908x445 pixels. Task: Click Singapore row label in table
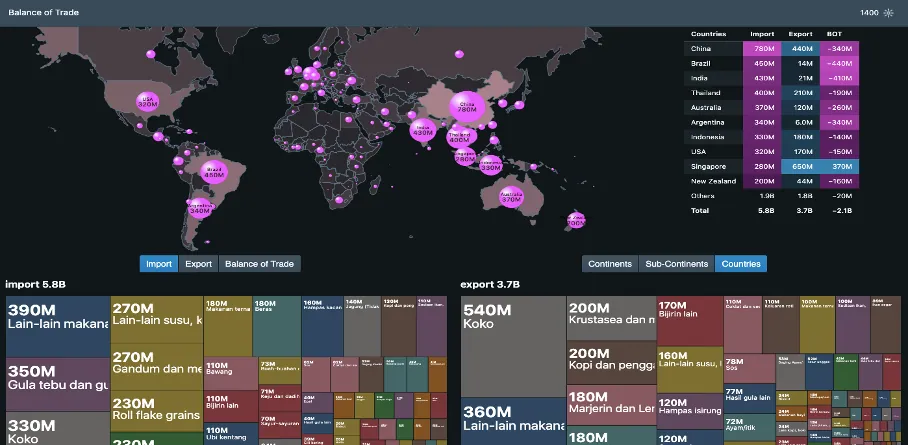[x=708, y=166]
